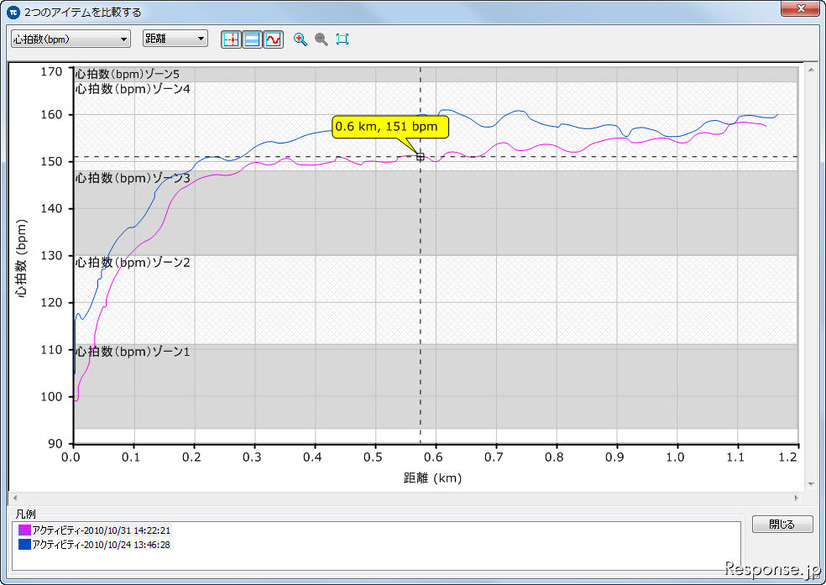Toggle the crosshair cursor display button
The width and height of the screenshot is (826, 585).
(231, 39)
